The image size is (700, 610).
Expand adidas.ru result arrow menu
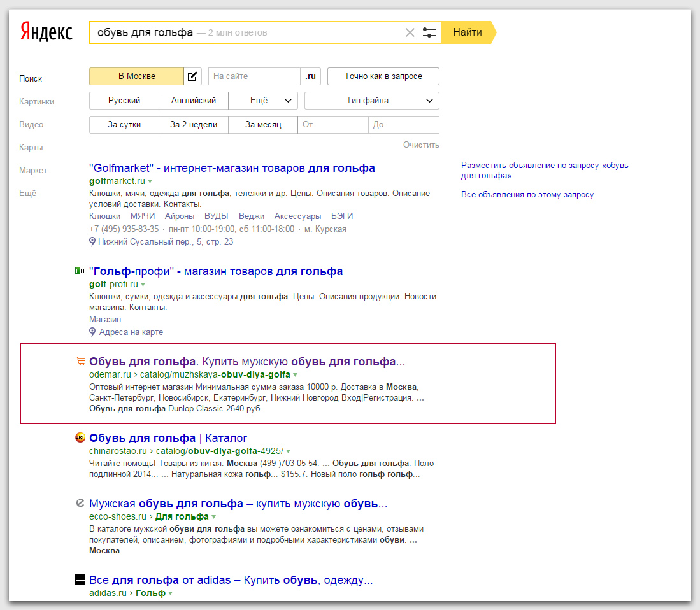click(170, 593)
